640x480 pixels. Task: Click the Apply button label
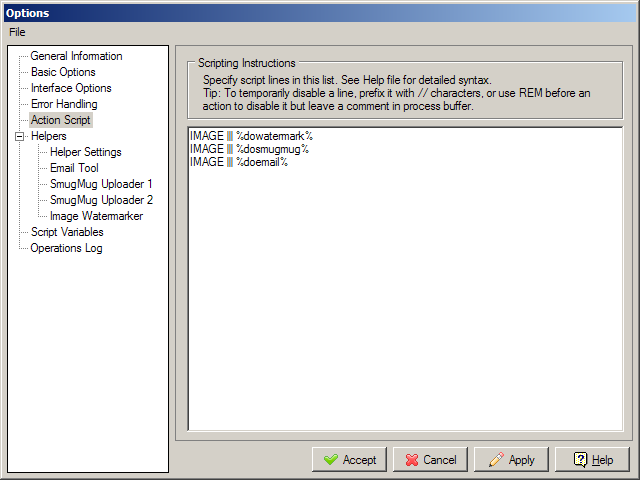tap(522, 460)
